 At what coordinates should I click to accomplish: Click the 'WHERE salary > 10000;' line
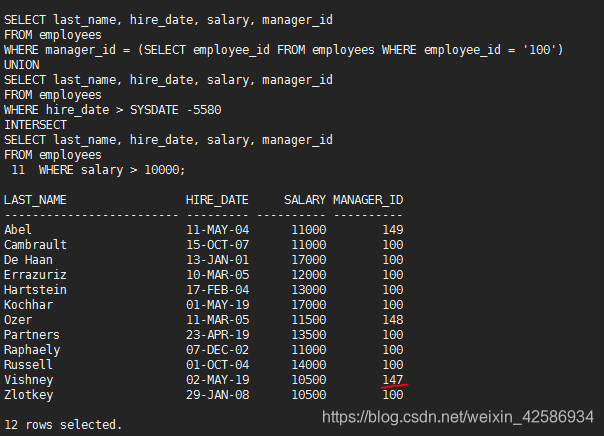[112, 170]
